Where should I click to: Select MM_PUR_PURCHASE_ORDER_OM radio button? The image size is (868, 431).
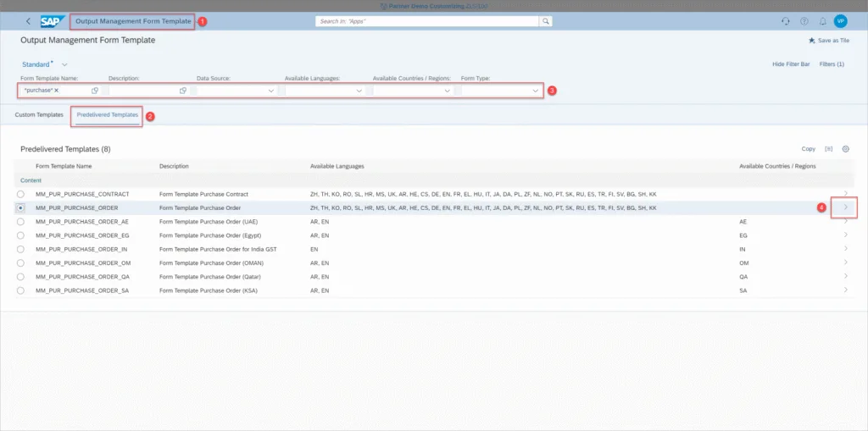pos(20,262)
